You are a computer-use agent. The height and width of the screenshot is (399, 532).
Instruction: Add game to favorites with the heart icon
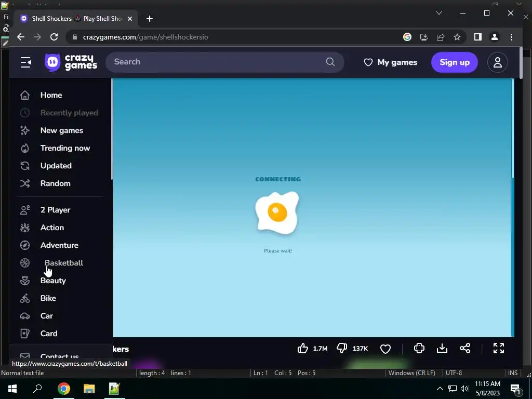tap(385, 349)
